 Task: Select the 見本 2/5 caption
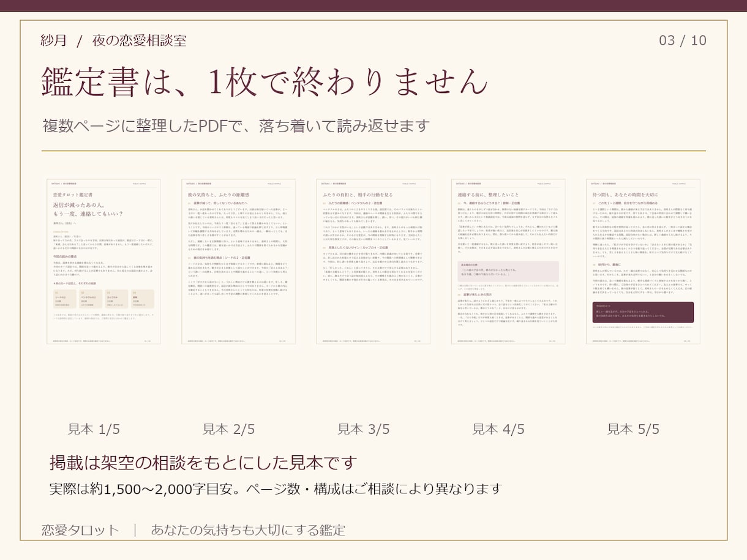(228, 429)
